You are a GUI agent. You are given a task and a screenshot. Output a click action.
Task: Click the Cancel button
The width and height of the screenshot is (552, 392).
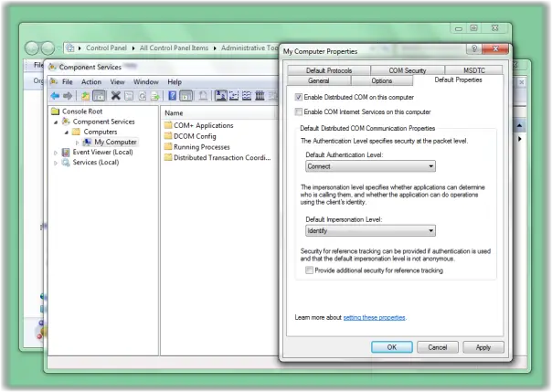pos(438,347)
